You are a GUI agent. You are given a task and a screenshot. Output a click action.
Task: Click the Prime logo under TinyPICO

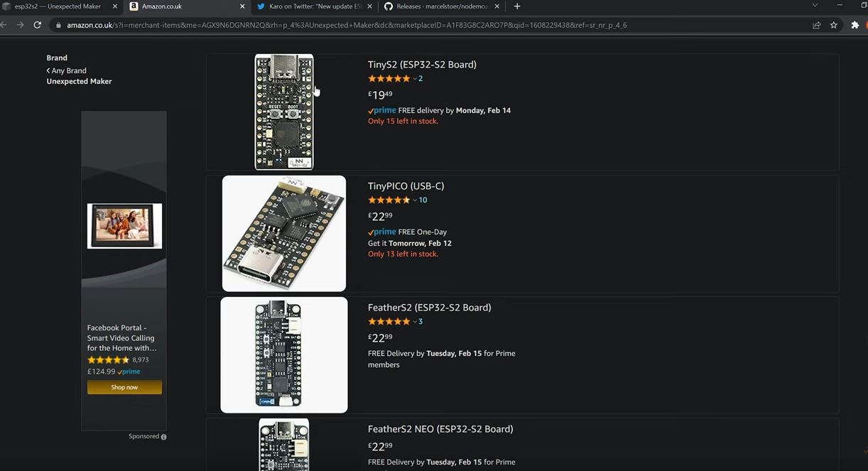click(x=382, y=232)
